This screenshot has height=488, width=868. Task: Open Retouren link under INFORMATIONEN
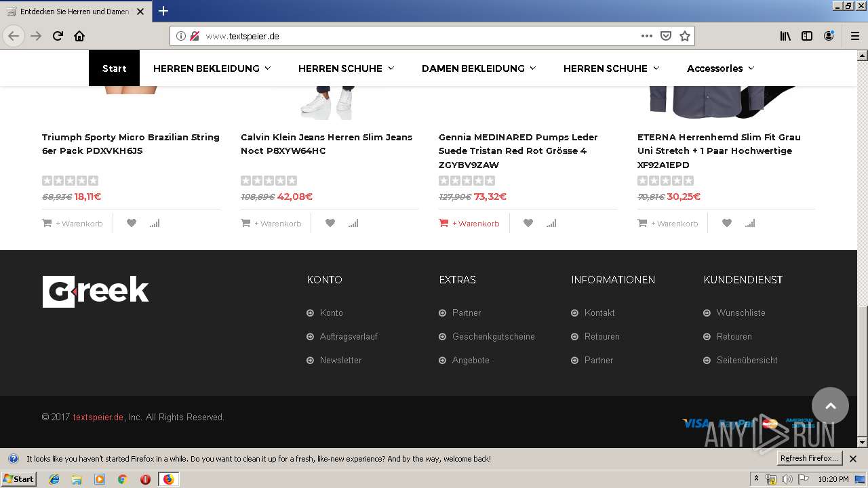click(602, 336)
